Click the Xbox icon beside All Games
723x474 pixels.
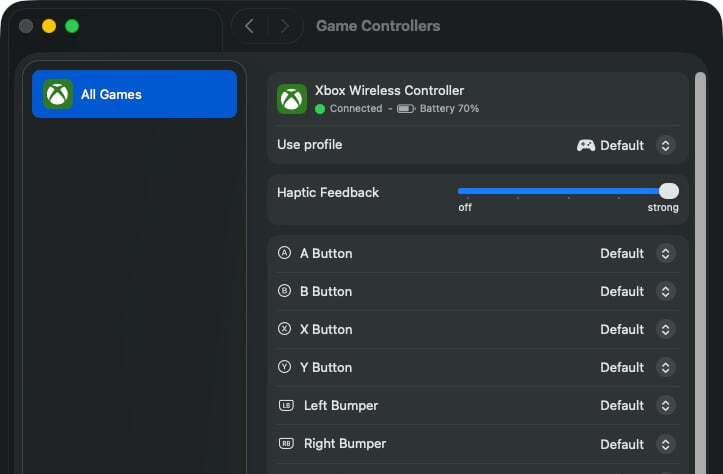tap(58, 94)
